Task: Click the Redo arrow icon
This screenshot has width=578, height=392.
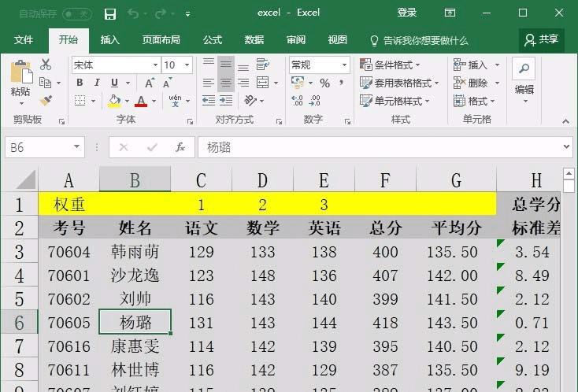Action: (x=161, y=14)
